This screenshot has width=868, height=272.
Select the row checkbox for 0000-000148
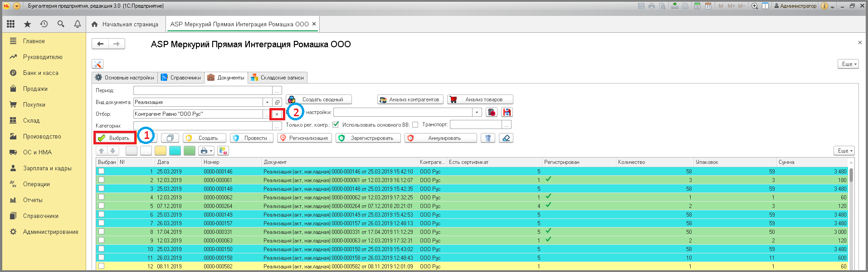point(102,188)
